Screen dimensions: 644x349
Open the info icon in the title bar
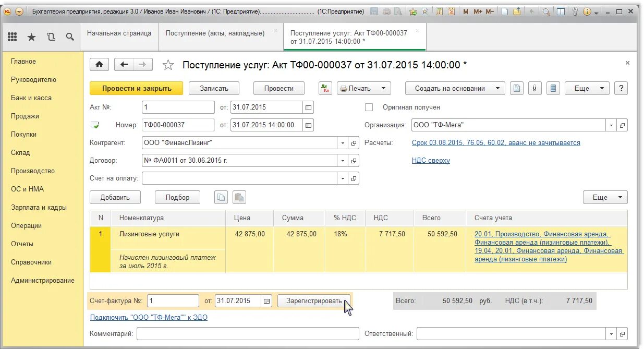[x=587, y=11]
